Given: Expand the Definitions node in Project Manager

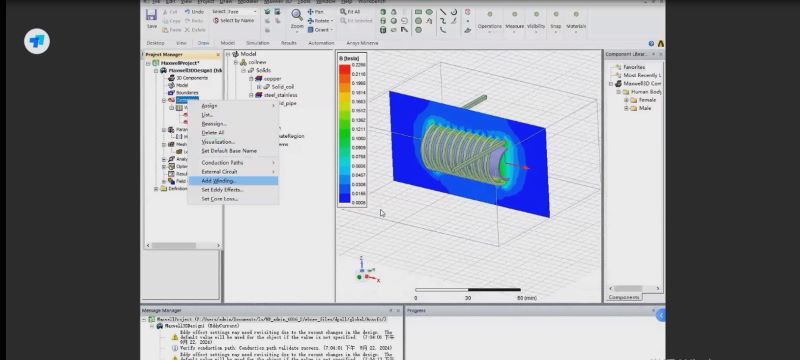Looking at the screenshot, I should click(156, 189).
